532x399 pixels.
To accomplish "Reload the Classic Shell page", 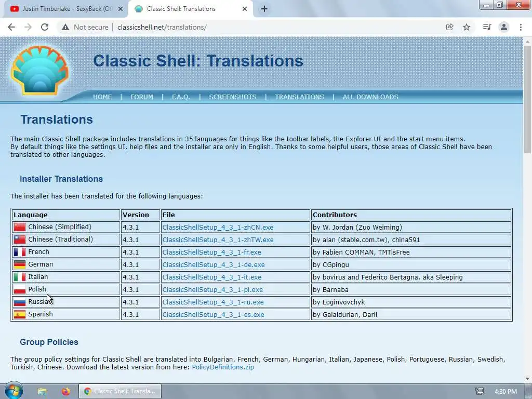I will 45,27.
